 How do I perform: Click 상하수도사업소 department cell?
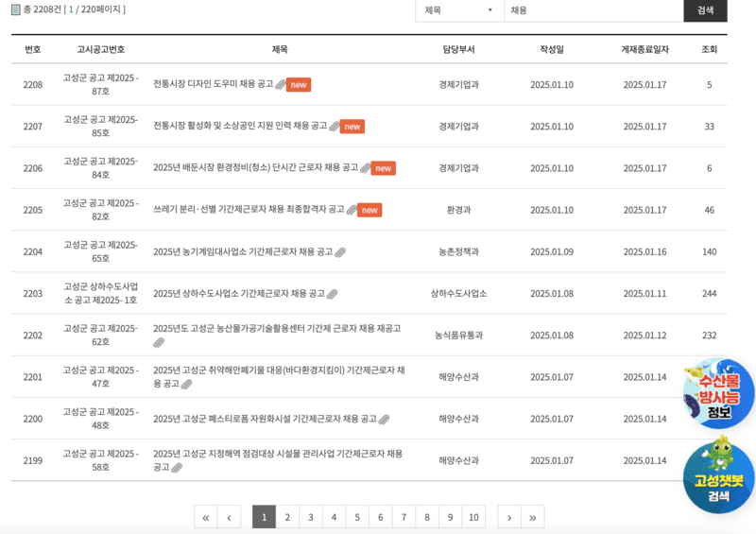458,293
